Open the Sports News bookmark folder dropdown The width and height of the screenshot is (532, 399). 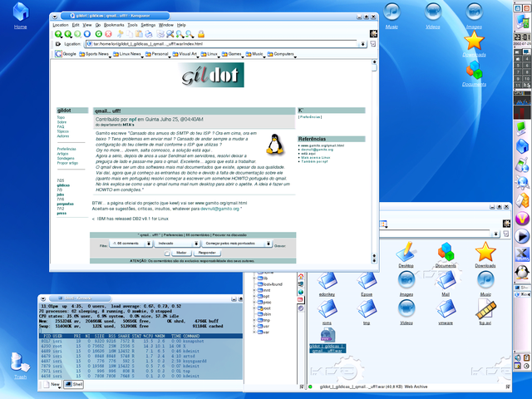pyautogui.click(x=94, y=54)
